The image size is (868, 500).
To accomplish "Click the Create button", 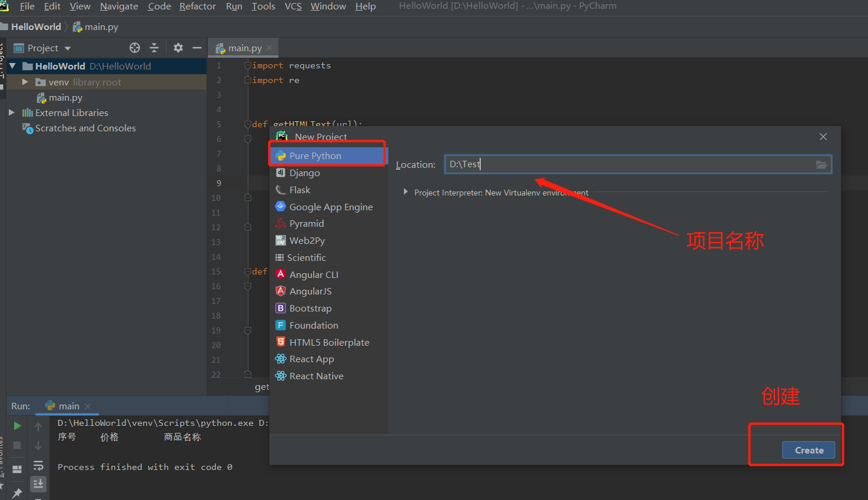I will click(809, 450).
